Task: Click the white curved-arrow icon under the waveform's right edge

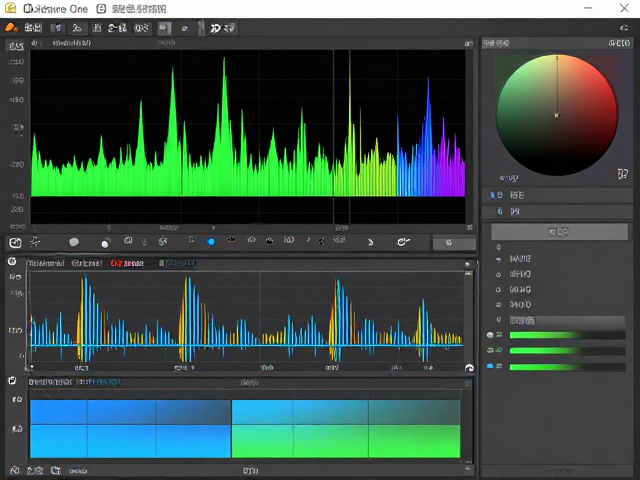Action: (469, 368)
